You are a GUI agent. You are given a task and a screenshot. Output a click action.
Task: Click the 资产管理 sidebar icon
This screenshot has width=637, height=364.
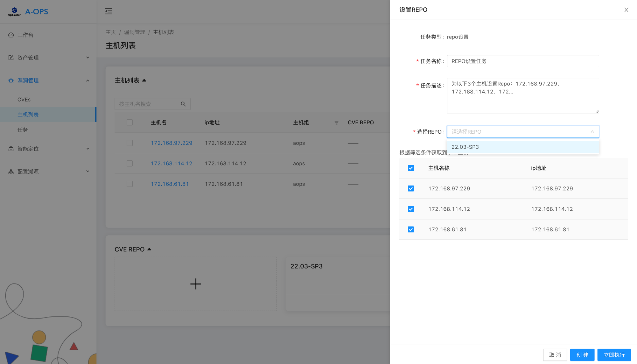[11, 57]
